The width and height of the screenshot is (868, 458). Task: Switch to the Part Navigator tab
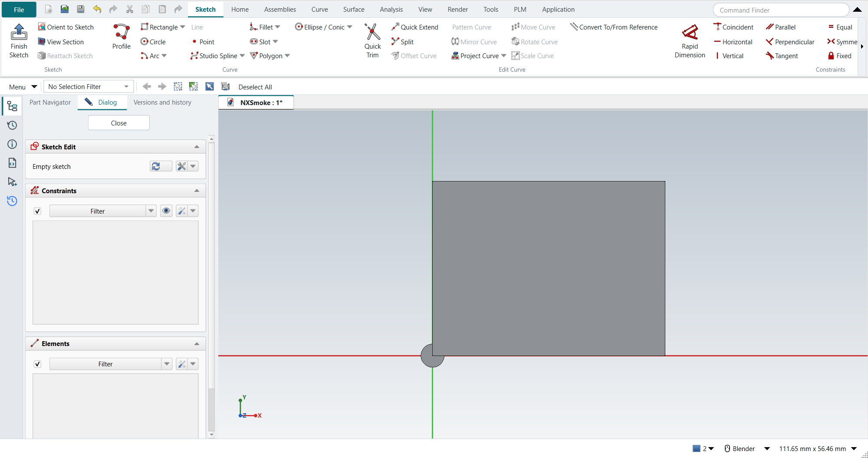pos(50,102)
